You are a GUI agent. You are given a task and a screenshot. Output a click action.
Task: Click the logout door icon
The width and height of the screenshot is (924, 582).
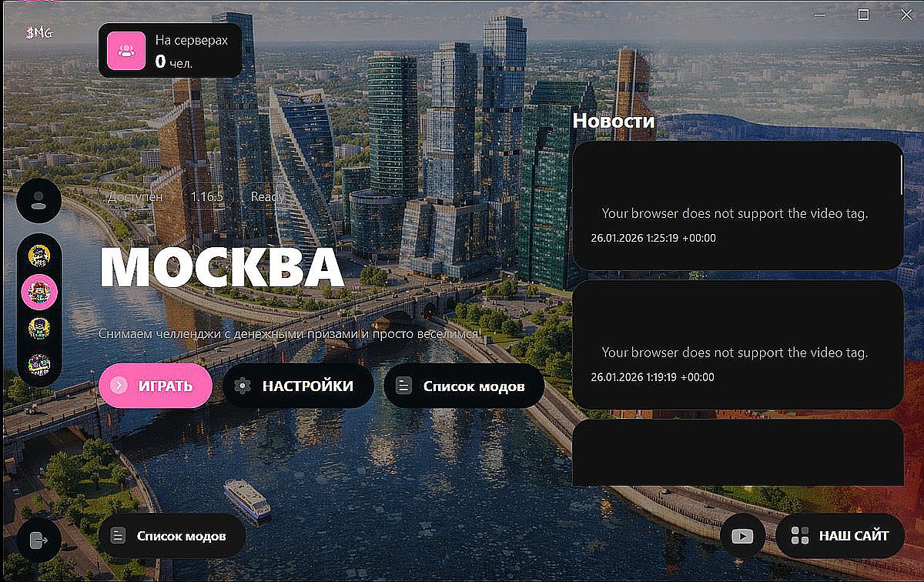click(x=38, y=540)
